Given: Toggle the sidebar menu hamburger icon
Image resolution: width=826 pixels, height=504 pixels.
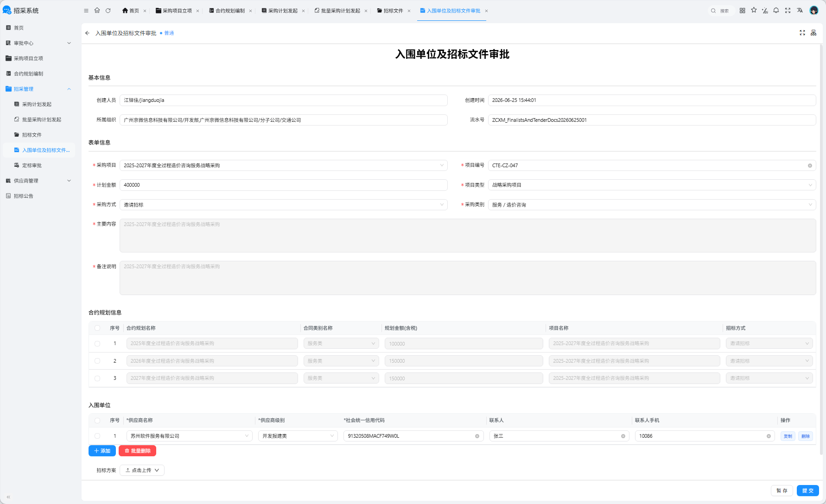Looking at the screenshot, I should (86, 11).
